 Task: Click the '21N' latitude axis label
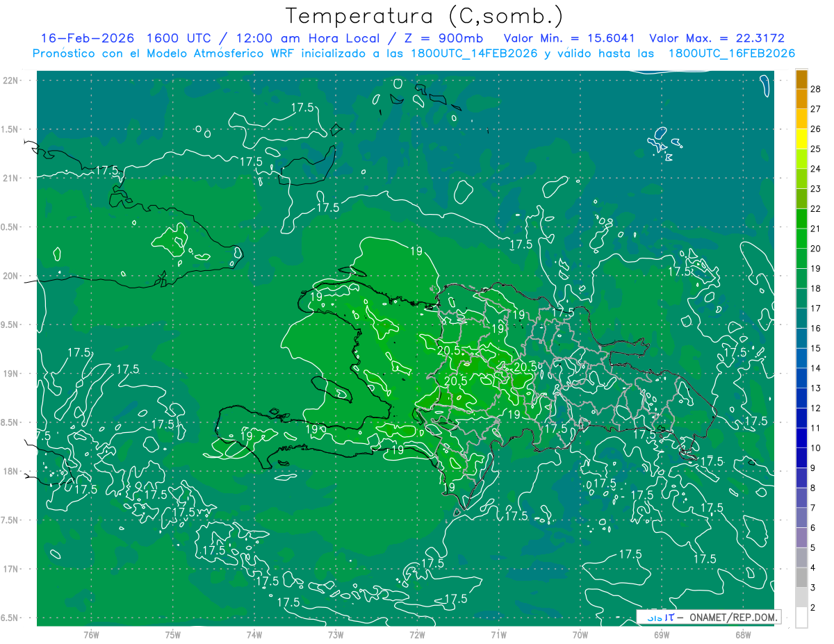(x=10, y=178)
